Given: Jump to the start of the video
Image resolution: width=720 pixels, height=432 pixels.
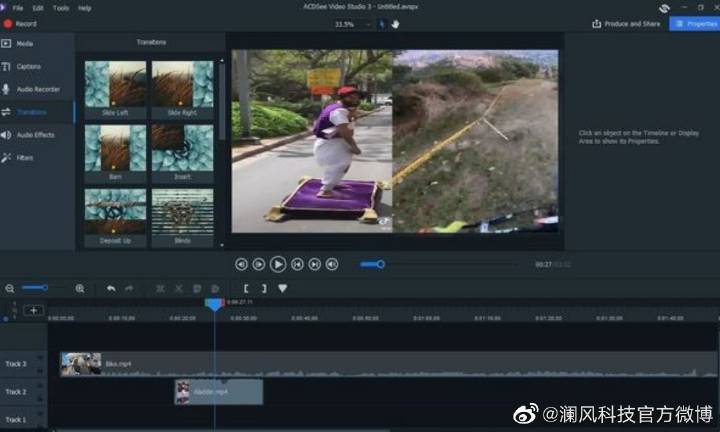Looking at the screenshot, I should [297, 264].
